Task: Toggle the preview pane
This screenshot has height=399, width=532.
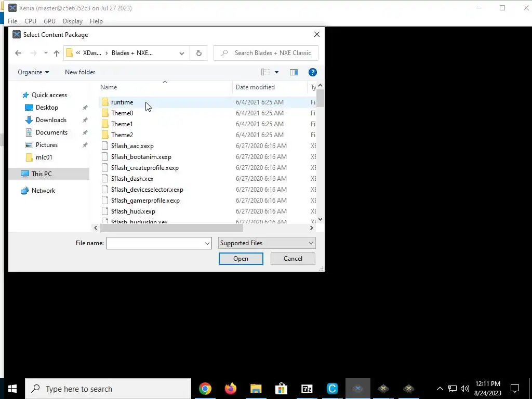Action: [294, 72]
